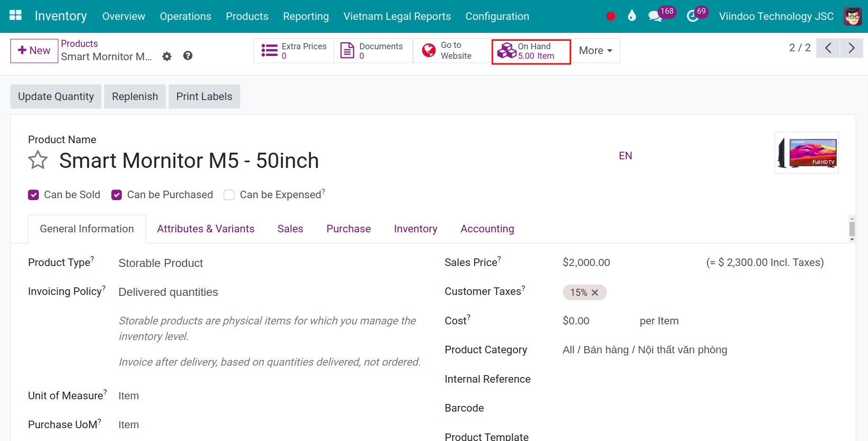This screenshot has height=441, width=868.
Task: Open the Configuration menu
Action: [497, 16]
